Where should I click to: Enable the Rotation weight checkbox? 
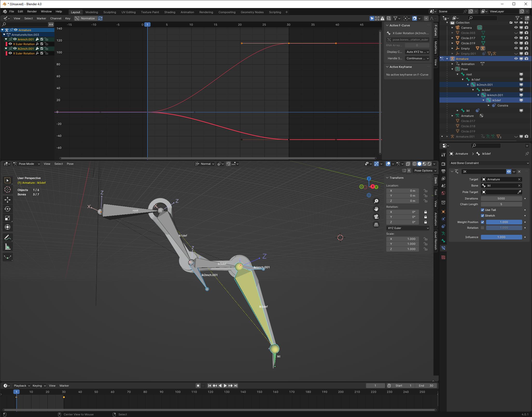482,228
